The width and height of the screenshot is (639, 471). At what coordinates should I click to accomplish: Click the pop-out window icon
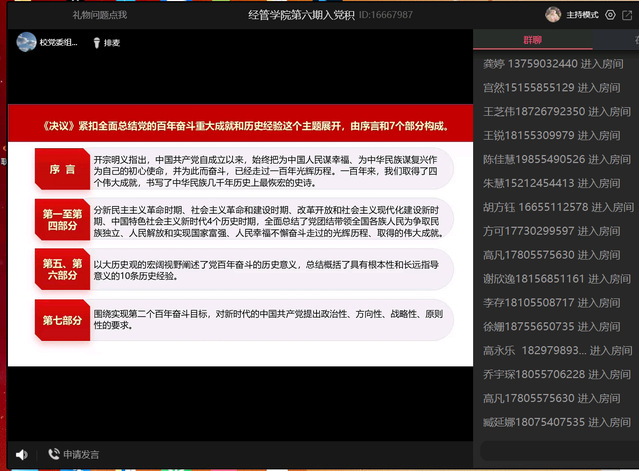pyautogui.click(x=628, y=15)
